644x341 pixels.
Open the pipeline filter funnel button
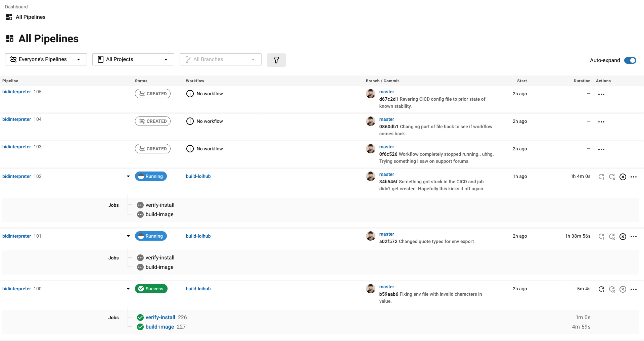pyautogui.click(x=276, y=60)
